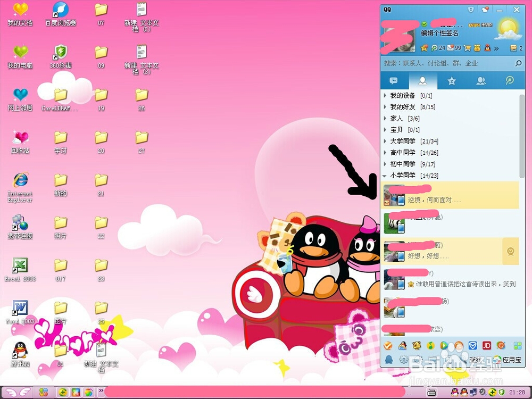The width and height of the screenshot is (532, 399).
Task: Click the volume speaker tray icon
Action: point(483,393)
